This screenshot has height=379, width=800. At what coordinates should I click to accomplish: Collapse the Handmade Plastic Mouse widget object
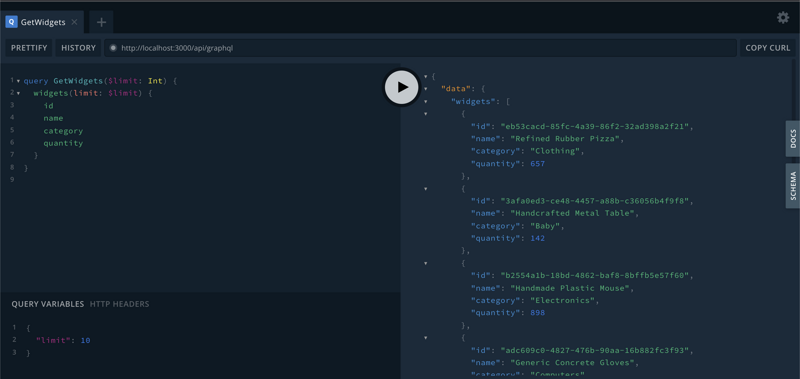tap(426, 263)
